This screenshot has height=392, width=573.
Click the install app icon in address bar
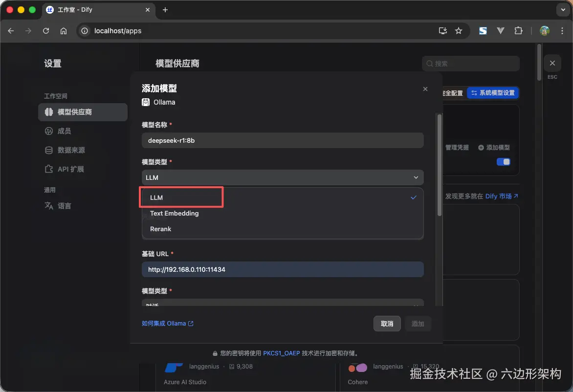pyautogui.click(x=442, y=31)
